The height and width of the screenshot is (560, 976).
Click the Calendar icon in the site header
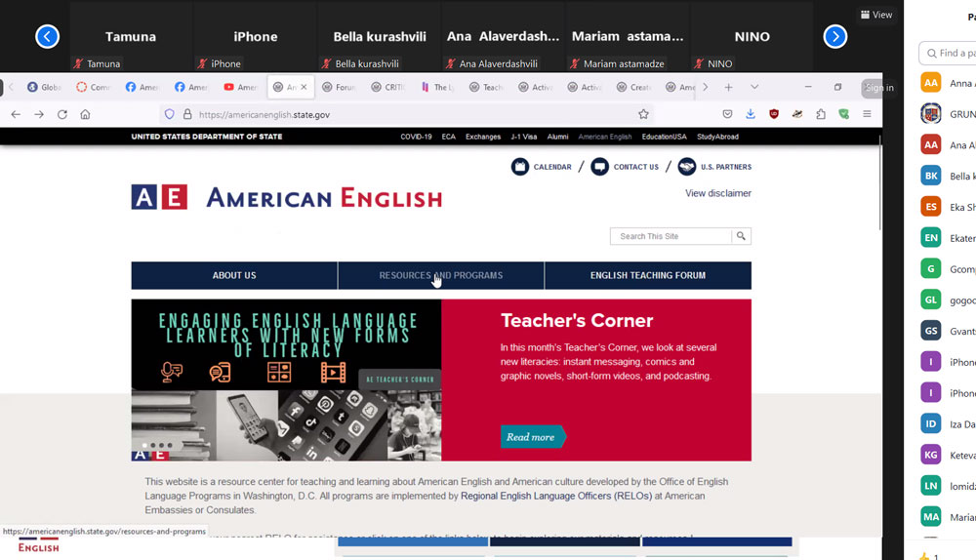click(x=520, y=167)
